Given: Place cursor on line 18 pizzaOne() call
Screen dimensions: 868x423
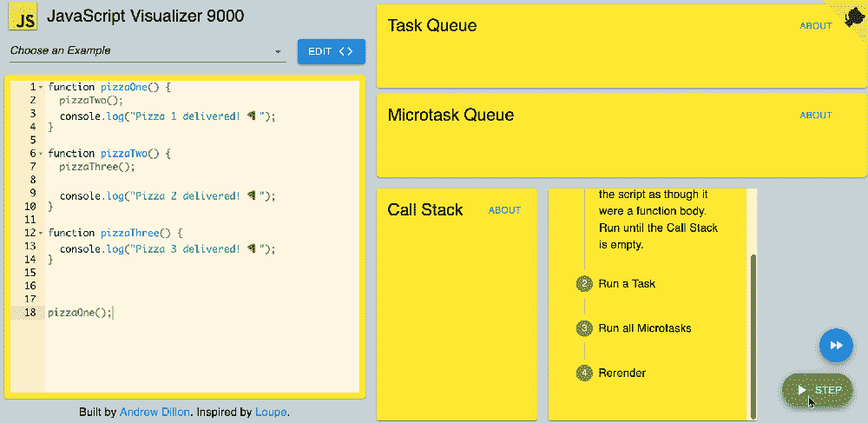Looking at the screenshot, I should click(x=80, y=313).
